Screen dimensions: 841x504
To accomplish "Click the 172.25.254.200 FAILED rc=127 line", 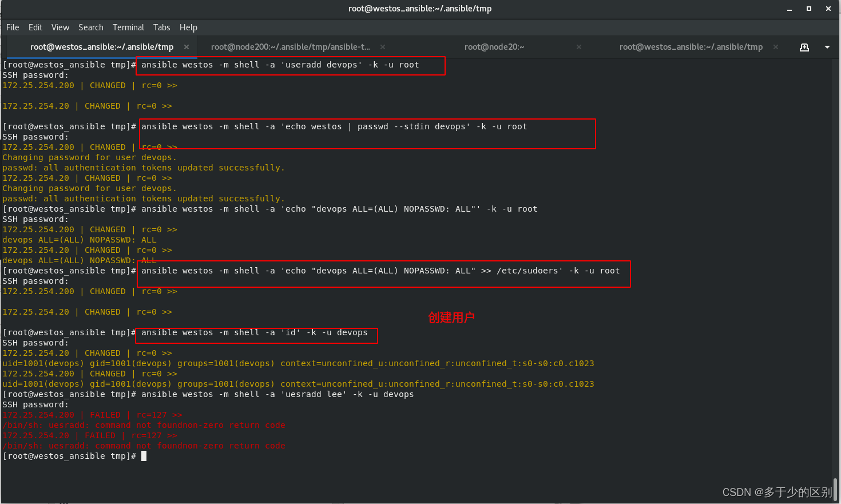I will [x=92, y=415].
